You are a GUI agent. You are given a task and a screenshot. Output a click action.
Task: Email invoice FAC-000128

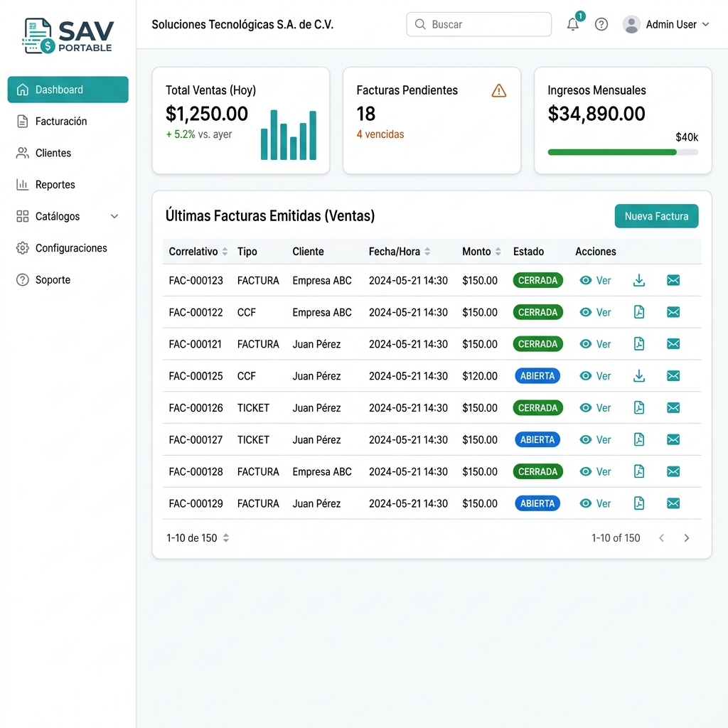(x=673, y=472)
